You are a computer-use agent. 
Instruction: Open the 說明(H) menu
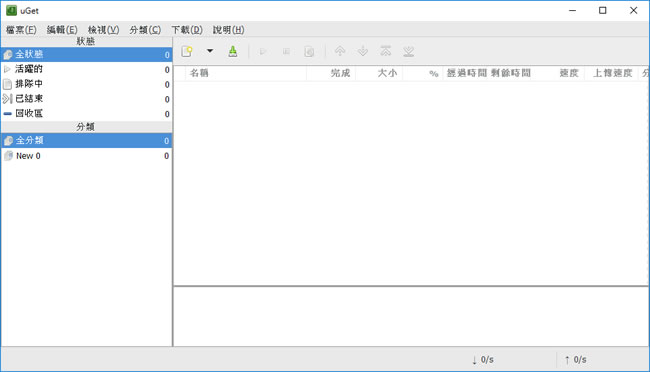[x=228, y=30]
